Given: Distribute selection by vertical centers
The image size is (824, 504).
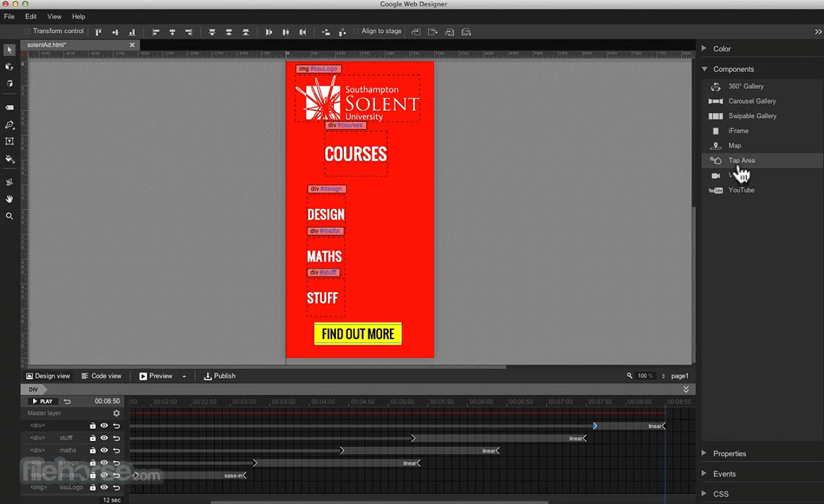Looking at the screenshot, I should point(228,32).
